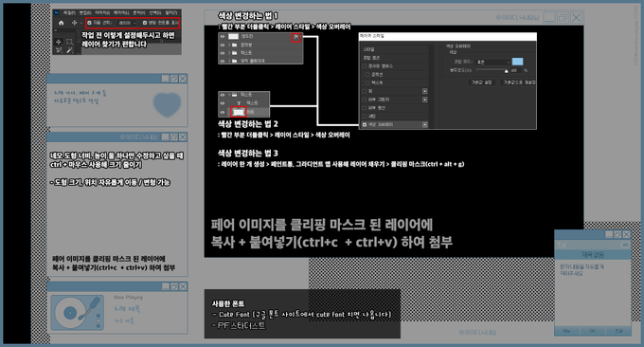Click open-folder icon of expanded 텍스트 group

tap(235, 95)
